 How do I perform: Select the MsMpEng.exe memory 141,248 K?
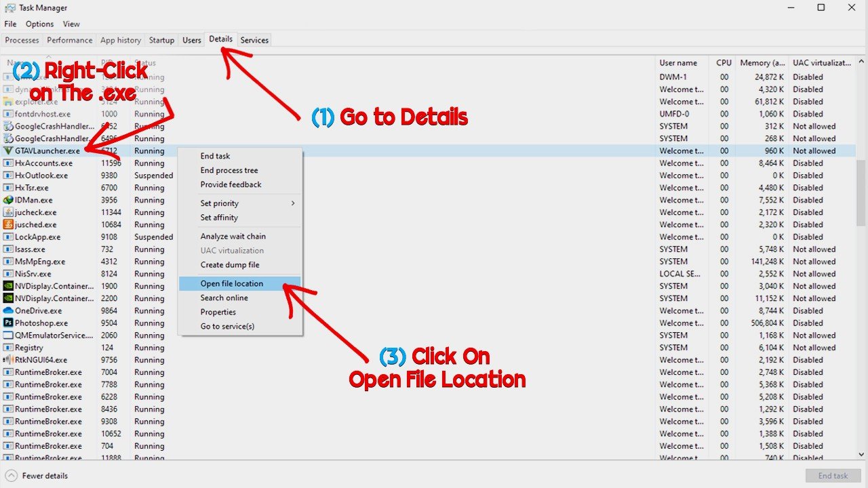766,262
